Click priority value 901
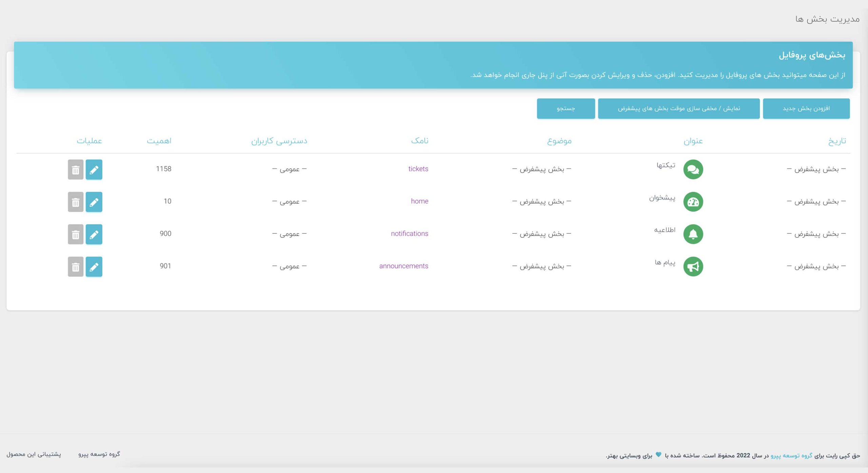Screen dimensions: 868x473 (165, 266)
